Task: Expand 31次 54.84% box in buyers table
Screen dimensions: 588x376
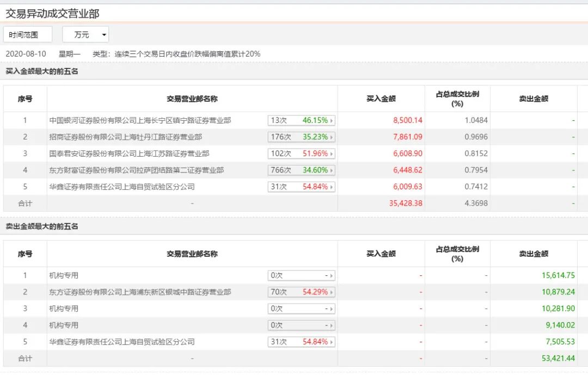Action: (301, 187)
